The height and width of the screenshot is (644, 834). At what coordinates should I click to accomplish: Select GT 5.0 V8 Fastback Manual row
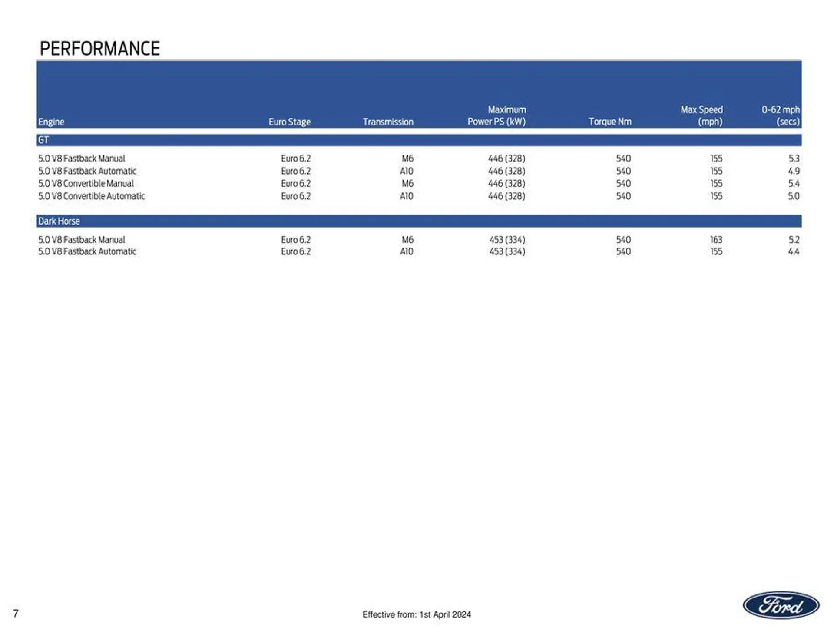[x=419, y=159]
